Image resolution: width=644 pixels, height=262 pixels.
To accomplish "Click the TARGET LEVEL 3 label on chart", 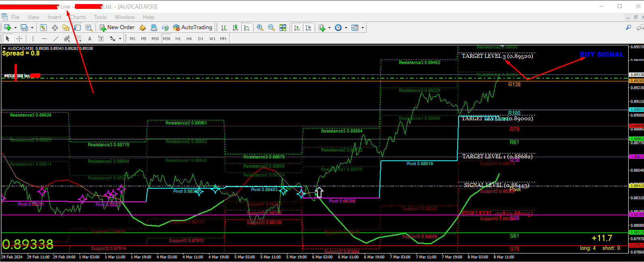I will [497, 56].
